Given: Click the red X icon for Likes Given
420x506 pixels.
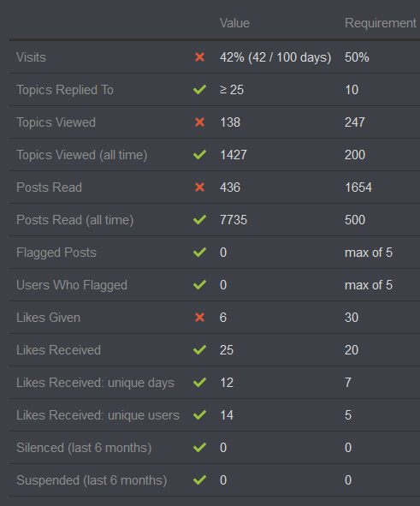Looking at the screenshot, I should pos(199,318).
